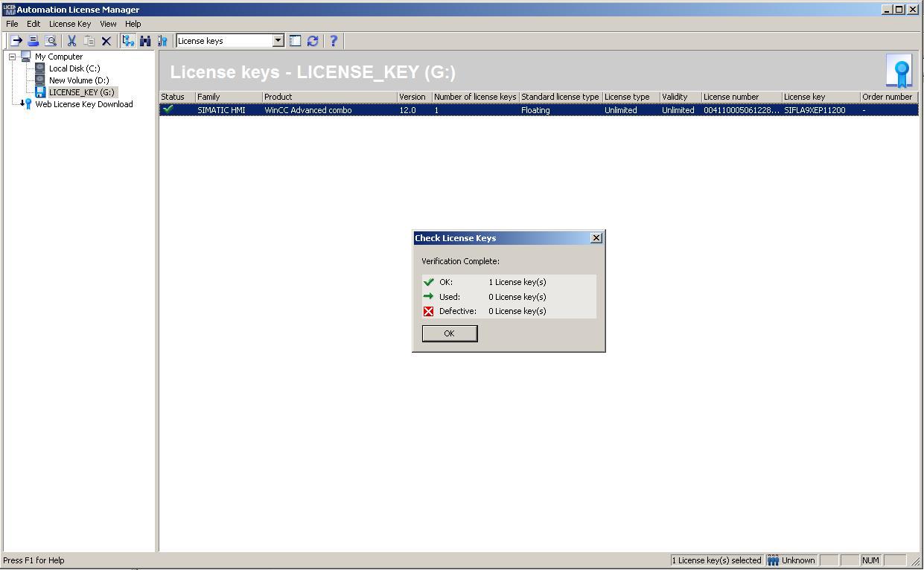
Task: Open the License keys view dropdown
Action: (278, 41)
